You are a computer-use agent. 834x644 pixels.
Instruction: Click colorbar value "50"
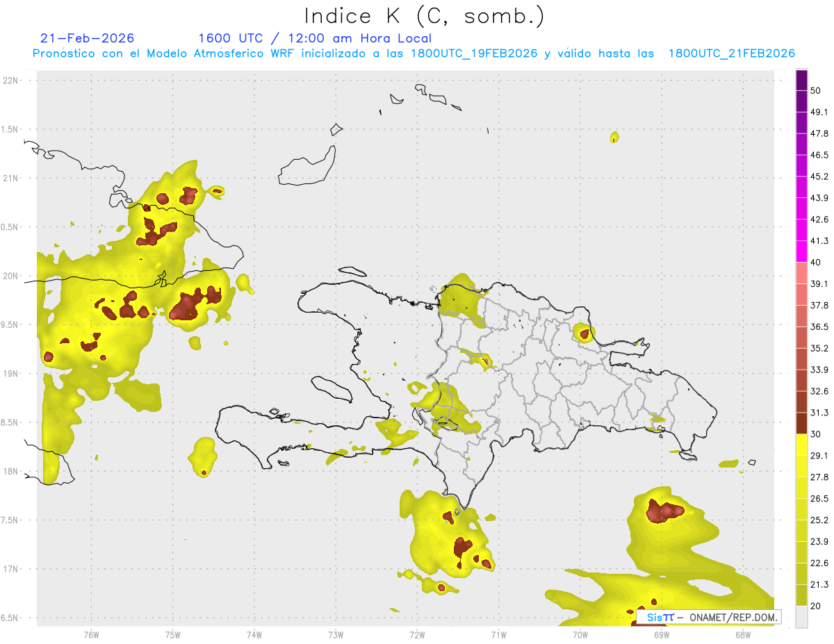(816, 90)
